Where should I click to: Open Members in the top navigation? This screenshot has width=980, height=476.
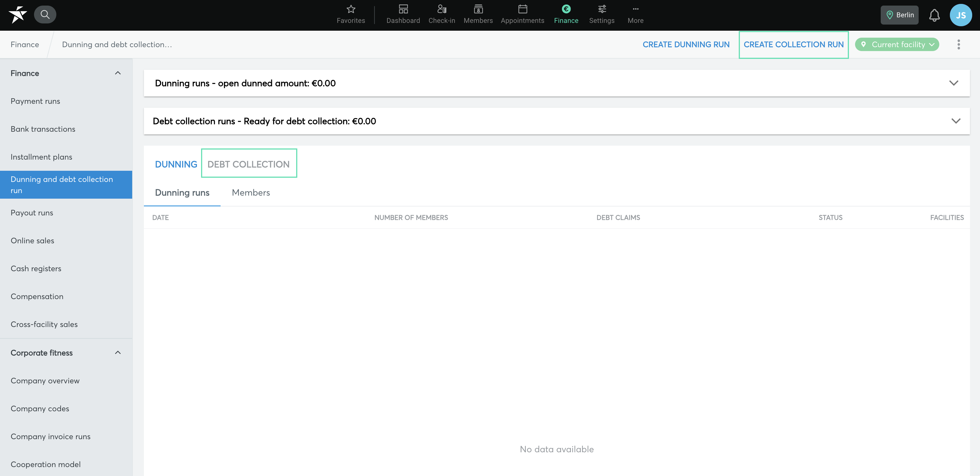coord(478,15)
